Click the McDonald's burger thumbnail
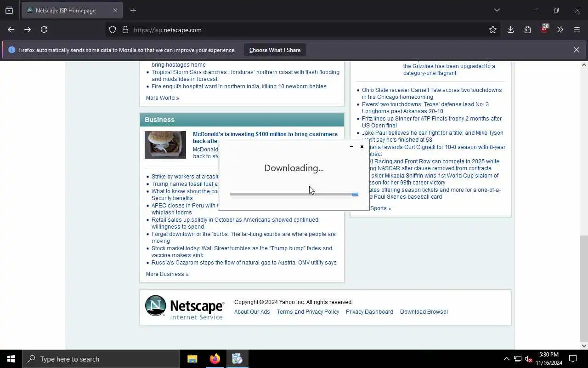Image resolution: width=588 pixels, height=368 pixels. [165, 145]
